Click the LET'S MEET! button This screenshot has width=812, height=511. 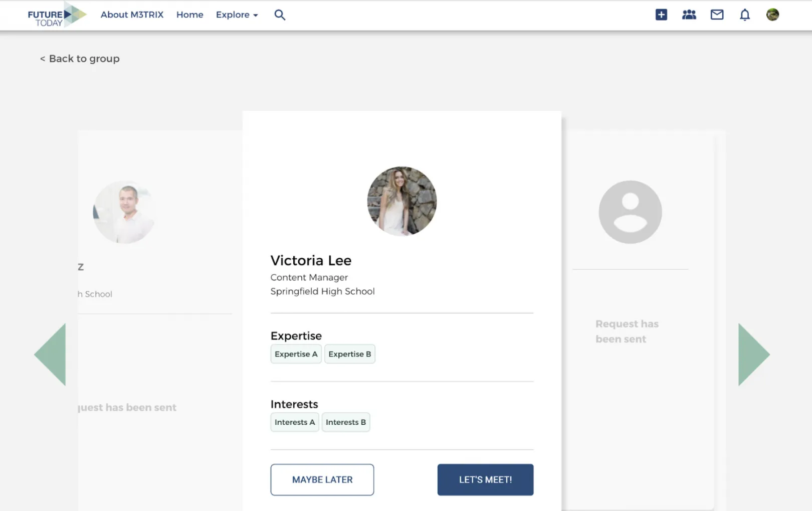[485, 479]
